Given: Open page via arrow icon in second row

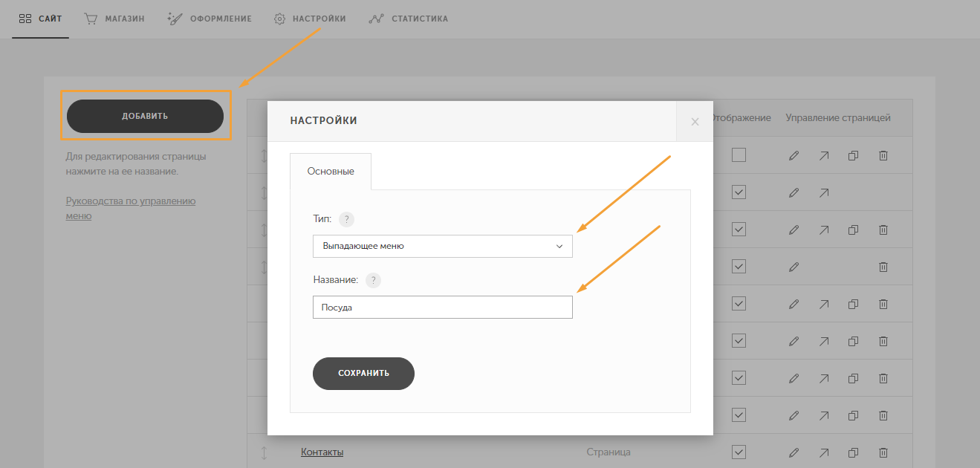Looking at the screenshot, I should [824, 192].
